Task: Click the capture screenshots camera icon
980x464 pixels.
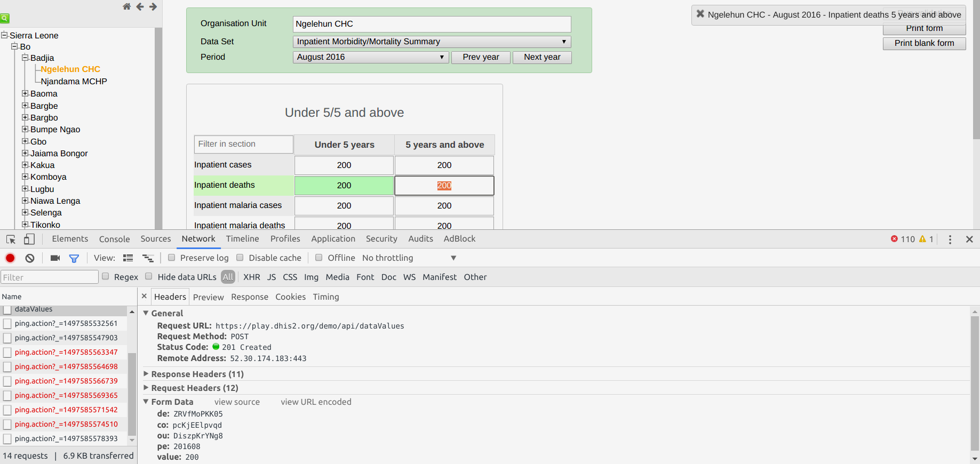Action: pyautogui.click(x=55, y=258)
